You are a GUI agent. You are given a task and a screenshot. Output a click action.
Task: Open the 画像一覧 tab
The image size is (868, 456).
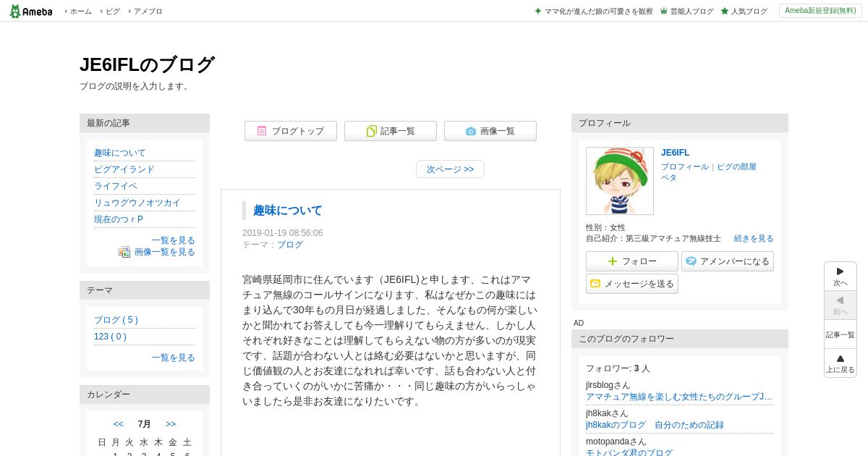(x=490, y=131)
